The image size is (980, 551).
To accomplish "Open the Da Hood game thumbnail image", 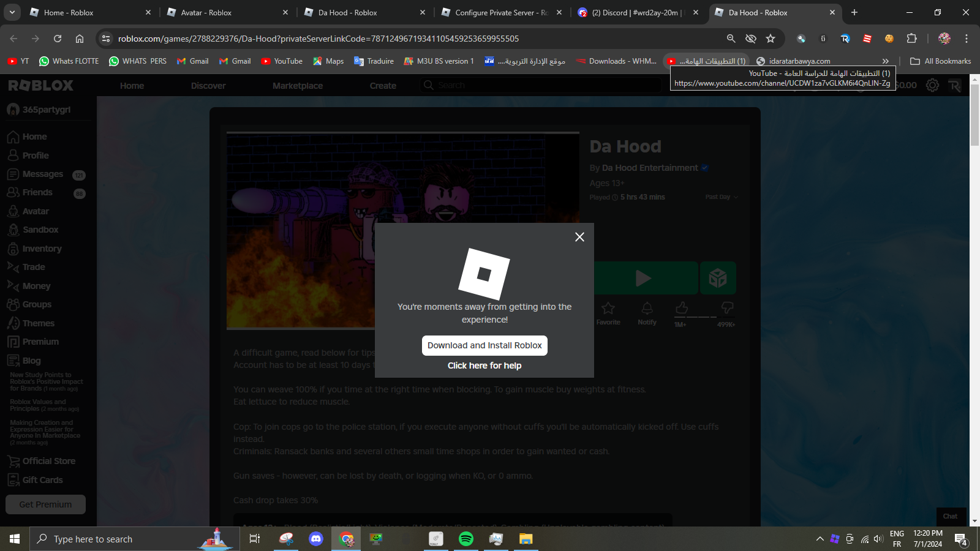I will 403,230.
